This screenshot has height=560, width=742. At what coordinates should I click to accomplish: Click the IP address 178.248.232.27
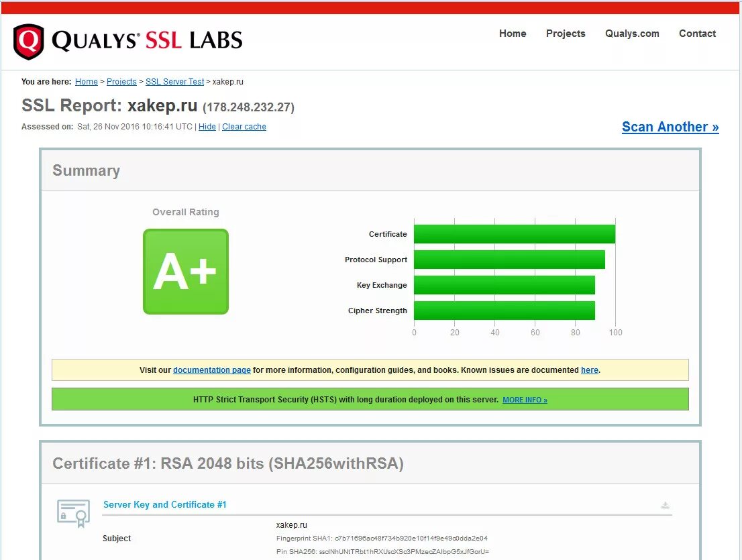[248, 107]
